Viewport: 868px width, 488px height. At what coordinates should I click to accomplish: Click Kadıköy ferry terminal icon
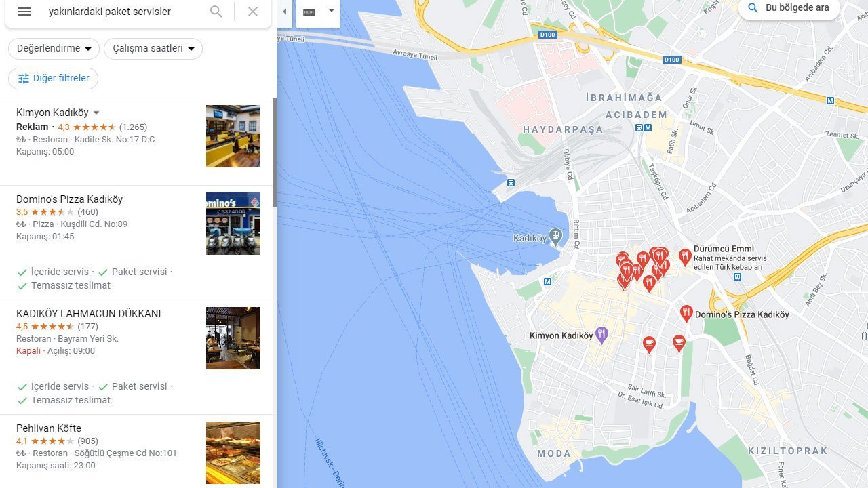(x=555, y=237)
